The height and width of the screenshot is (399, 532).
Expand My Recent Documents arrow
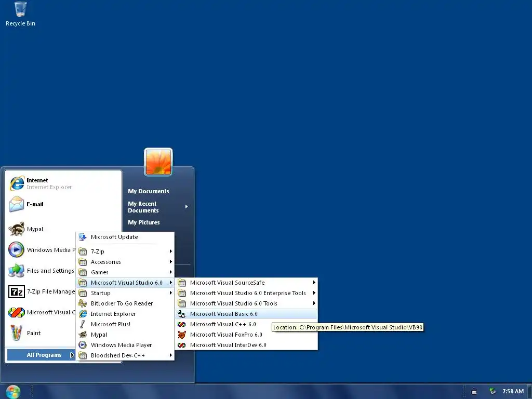[x=187, y=207]
